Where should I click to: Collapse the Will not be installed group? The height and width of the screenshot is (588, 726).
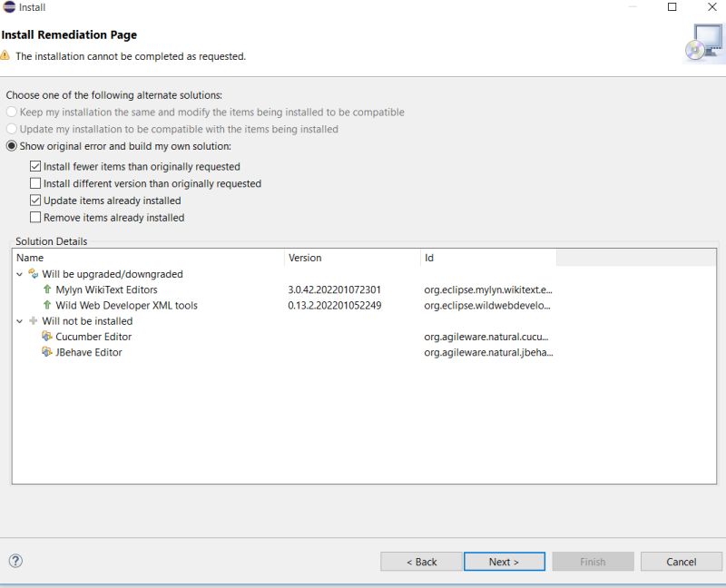(20, 321)
